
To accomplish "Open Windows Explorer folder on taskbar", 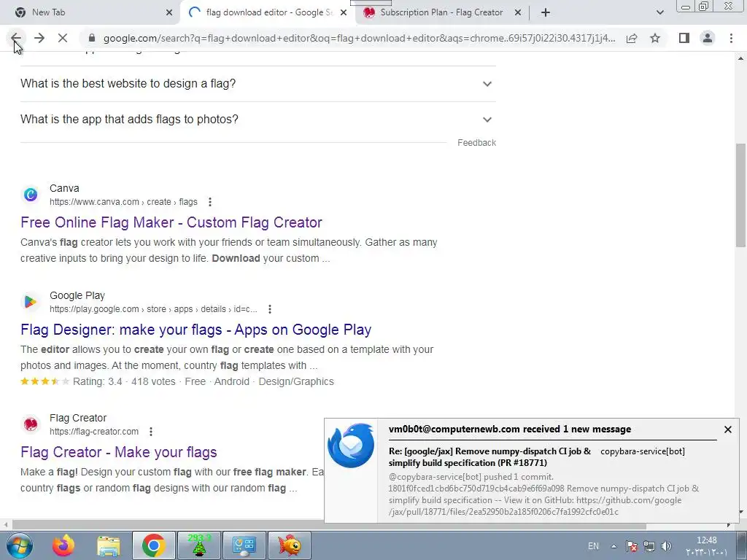I will pos(109,545).
